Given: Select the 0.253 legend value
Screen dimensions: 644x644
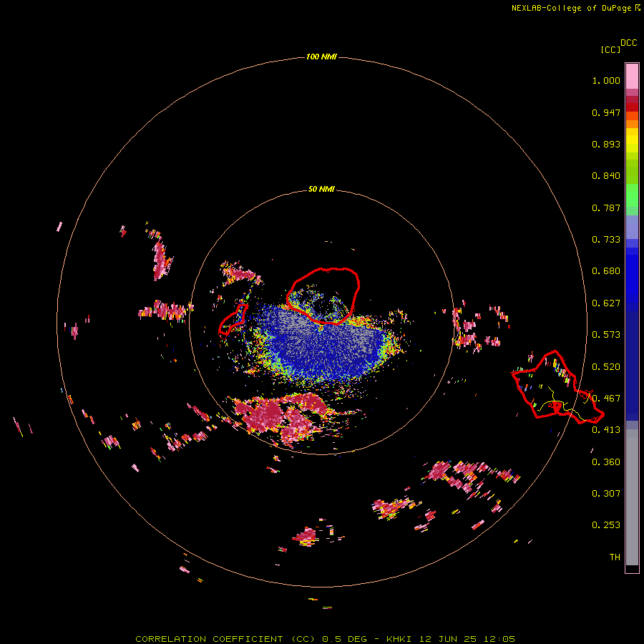Looking at the screenshot, I should click(606, 525).
